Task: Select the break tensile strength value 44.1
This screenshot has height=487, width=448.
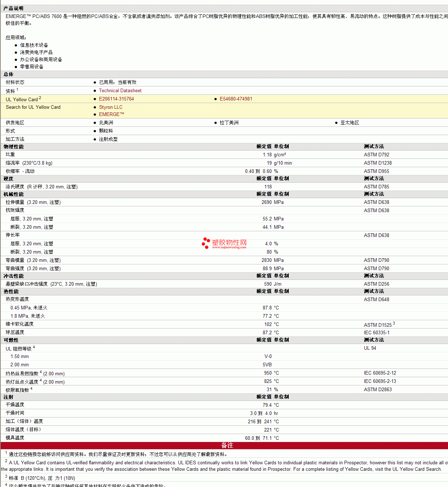Action: (x=267, y=227)
